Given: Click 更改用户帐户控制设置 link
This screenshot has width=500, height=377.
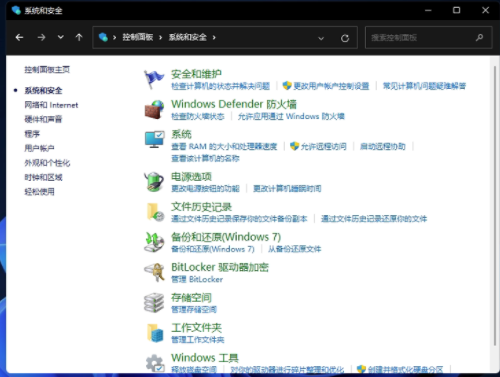Looking at the screenshot, I should pos(331,86).
